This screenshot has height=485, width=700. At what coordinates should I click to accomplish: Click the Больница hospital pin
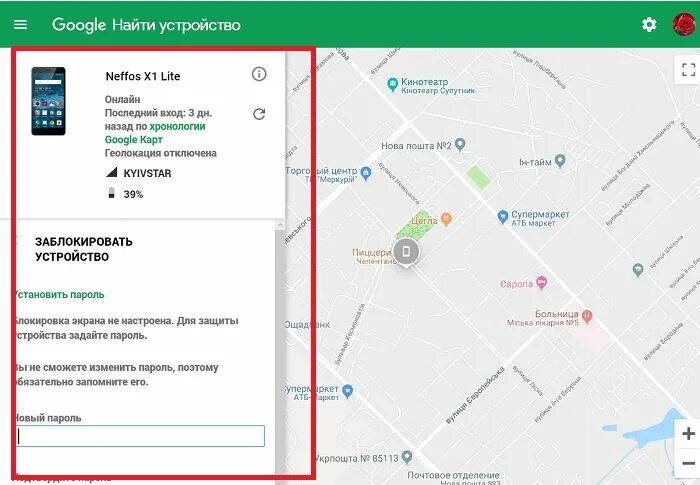tap(587, 317)
